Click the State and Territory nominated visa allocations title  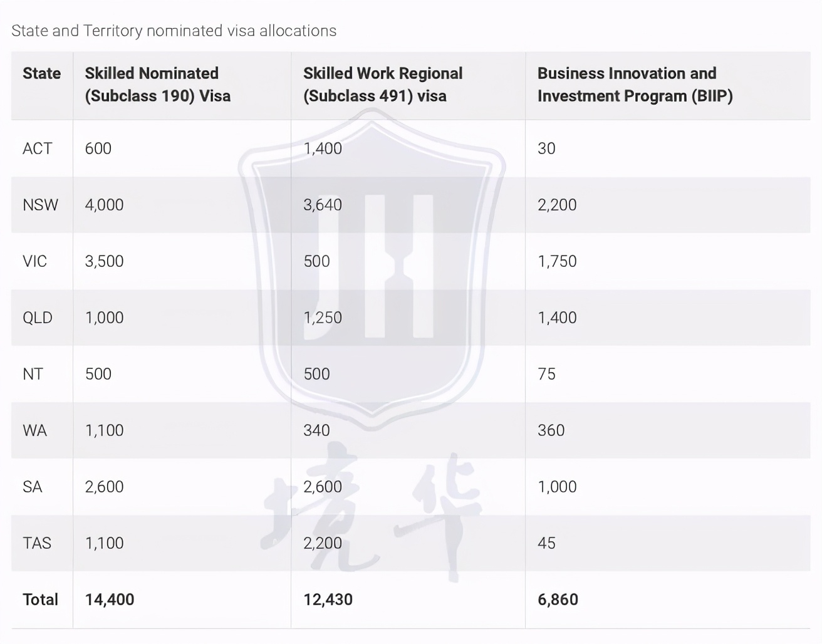(174, 31)
